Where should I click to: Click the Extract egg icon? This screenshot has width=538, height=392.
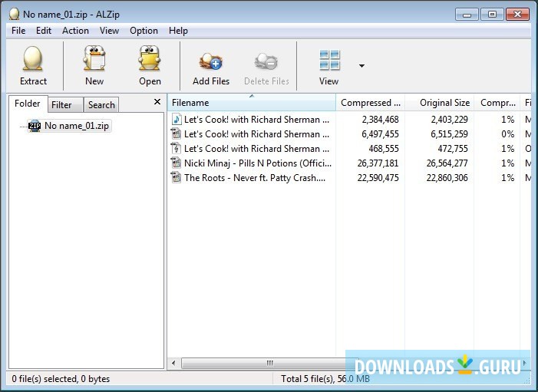tap(33, 58)
